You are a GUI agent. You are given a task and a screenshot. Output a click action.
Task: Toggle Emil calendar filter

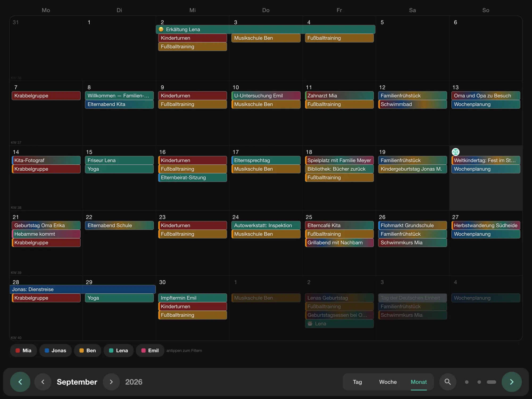pos(150,351)
